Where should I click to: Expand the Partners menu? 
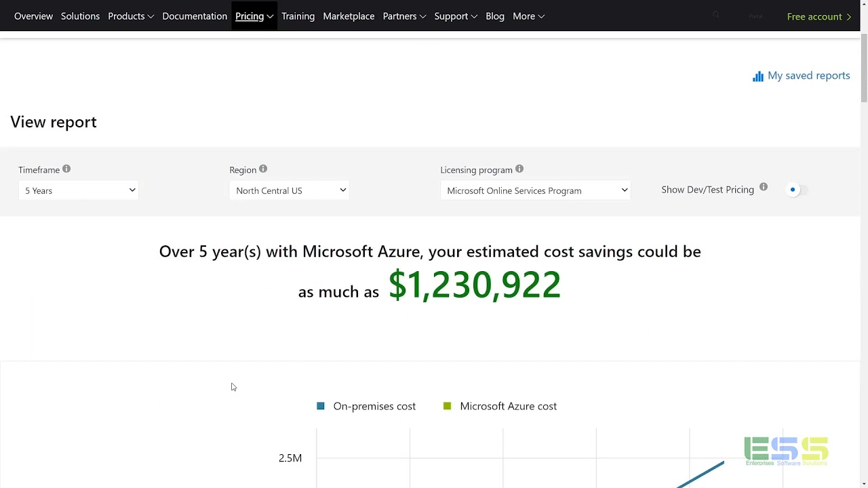tap(404, 16)
